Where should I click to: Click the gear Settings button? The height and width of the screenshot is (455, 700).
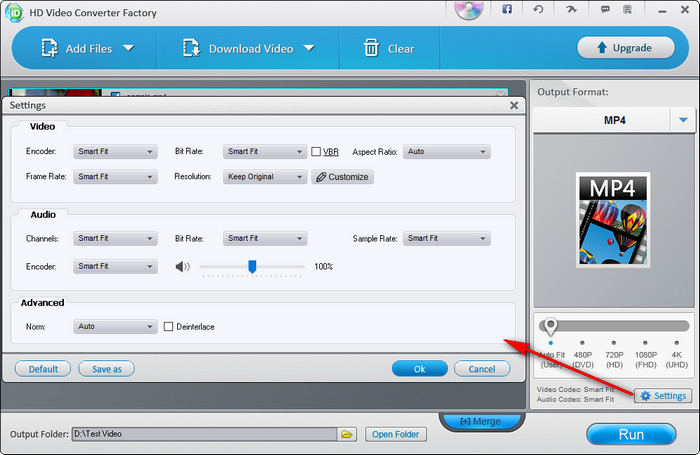pos(663,396)
